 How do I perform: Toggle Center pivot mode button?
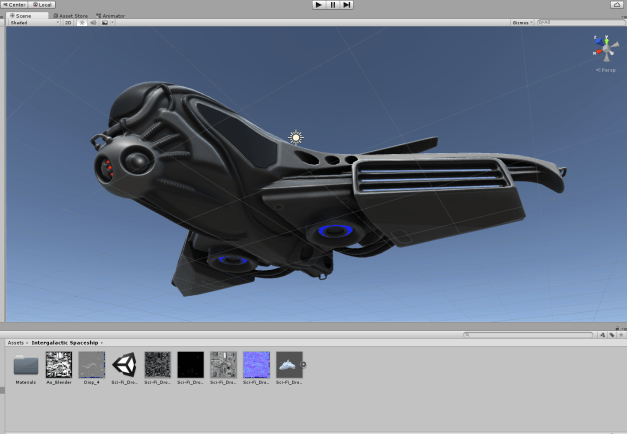[x=15, y=5]
